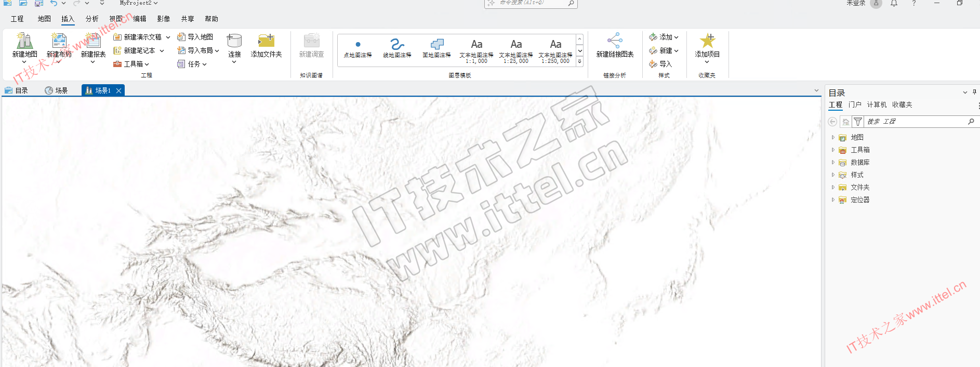Click the redo arrow in the quick access toolbar
The height and width of the screenshot is (367, 980).
[x=76, y=3]
